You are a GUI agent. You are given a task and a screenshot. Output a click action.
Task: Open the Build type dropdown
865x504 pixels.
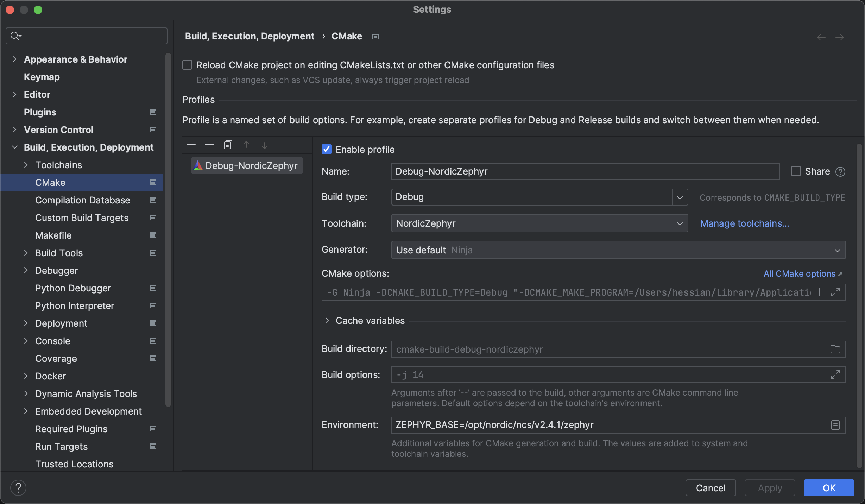(680, 197)
